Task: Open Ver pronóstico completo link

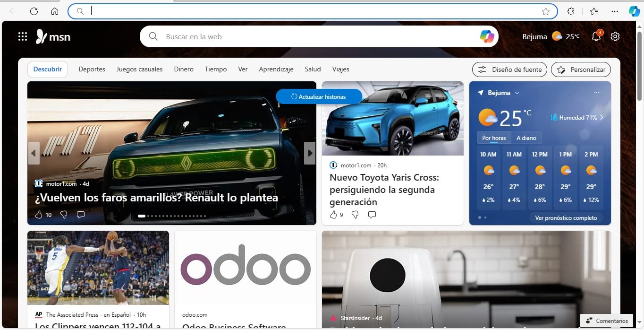Action: [566, 218]
